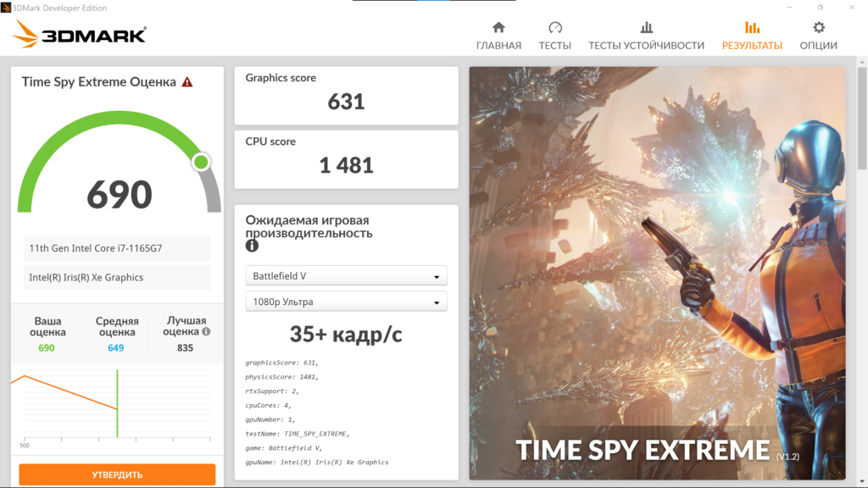Click the orange УТВЕРДИТЬ button
868x488 pixels.
click(117, 474)
